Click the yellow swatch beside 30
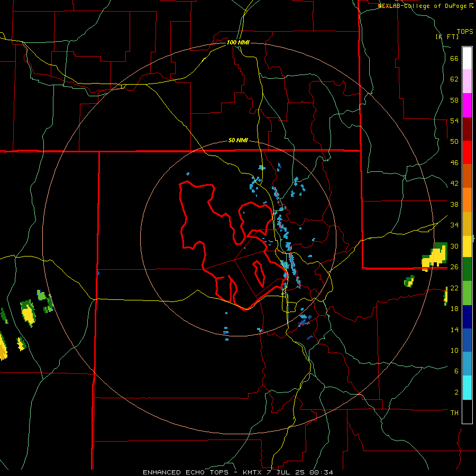The width and height of the screenshot is (476, 476). (467, 246)
